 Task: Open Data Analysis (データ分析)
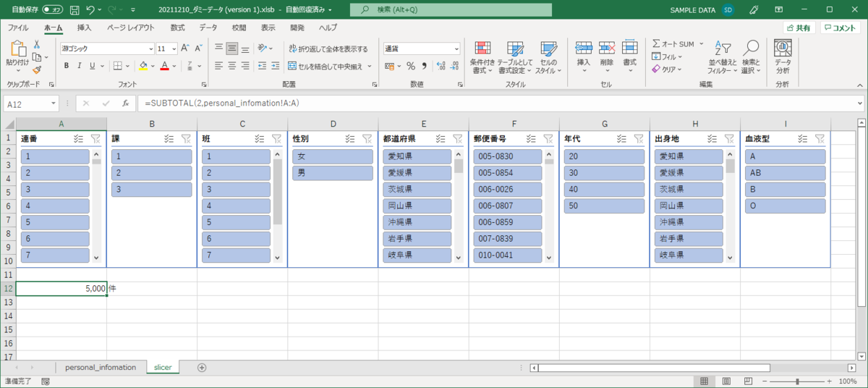pos(783,57)
